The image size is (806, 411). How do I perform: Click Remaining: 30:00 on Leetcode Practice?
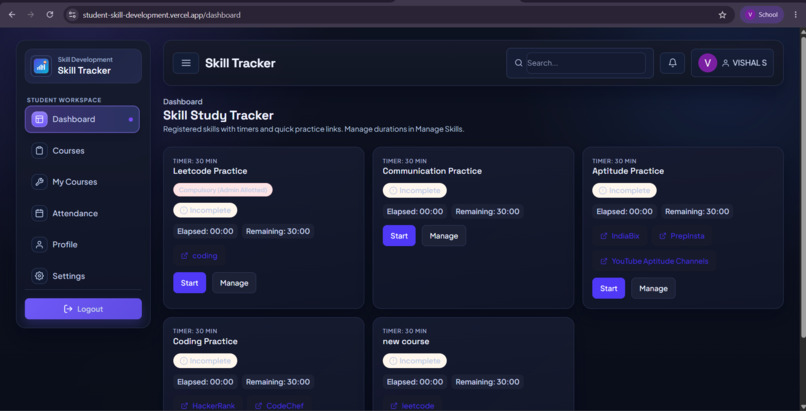pyautogui.click(x=278, y=231)
